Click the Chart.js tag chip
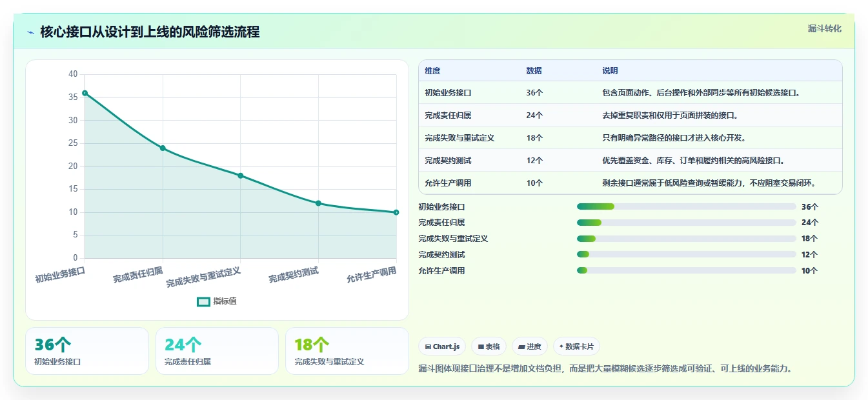 coord(442,346)
